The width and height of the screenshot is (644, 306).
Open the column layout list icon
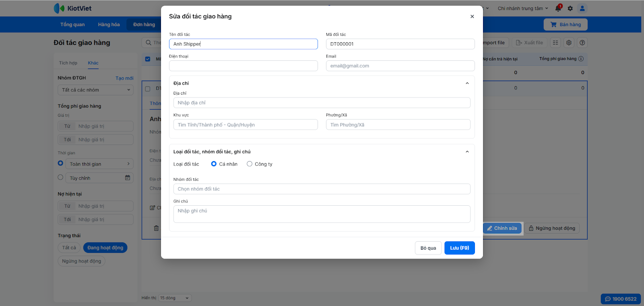pos(555,43)
